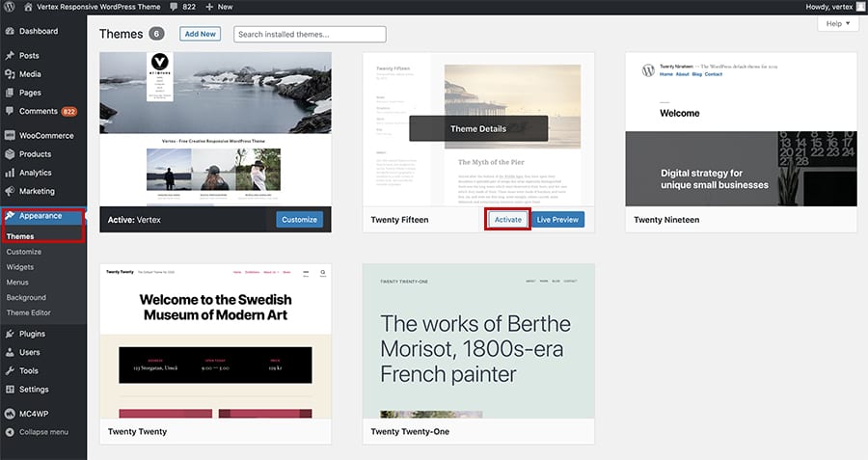Viewport: 868px width, 460px height.
Task: Click Customize button on Vertex theme
Action: 299,219
